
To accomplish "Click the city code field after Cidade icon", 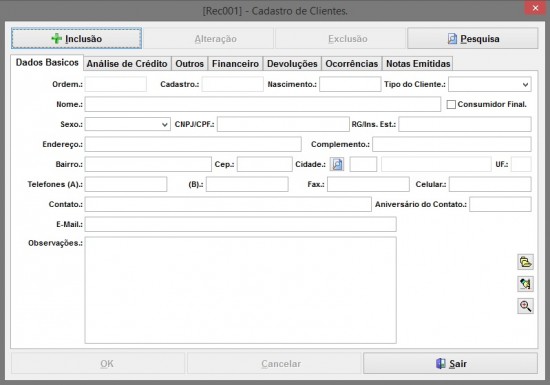I will (x=363, y=164).
